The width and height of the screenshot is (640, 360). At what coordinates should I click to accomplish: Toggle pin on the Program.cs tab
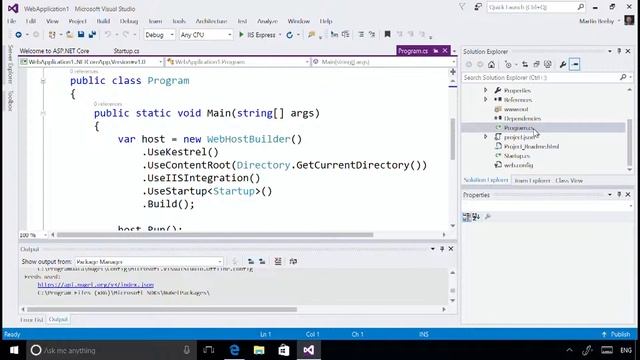[x=436, y=51]
